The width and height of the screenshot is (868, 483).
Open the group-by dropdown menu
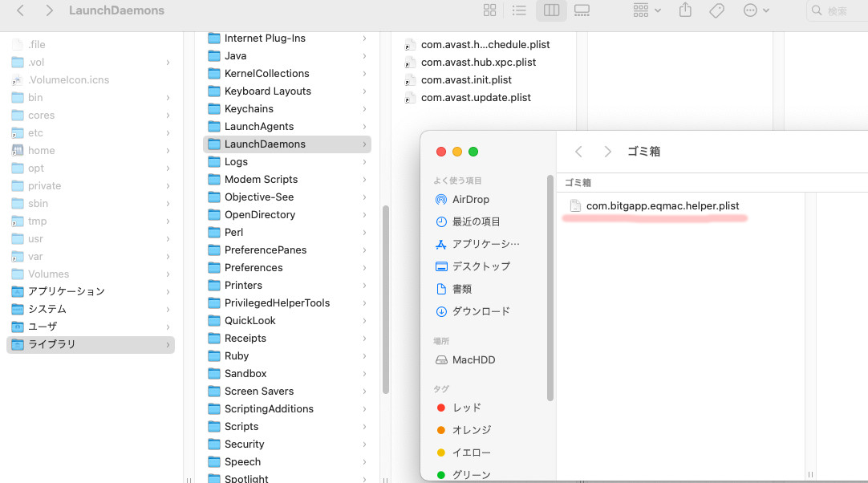647,10
